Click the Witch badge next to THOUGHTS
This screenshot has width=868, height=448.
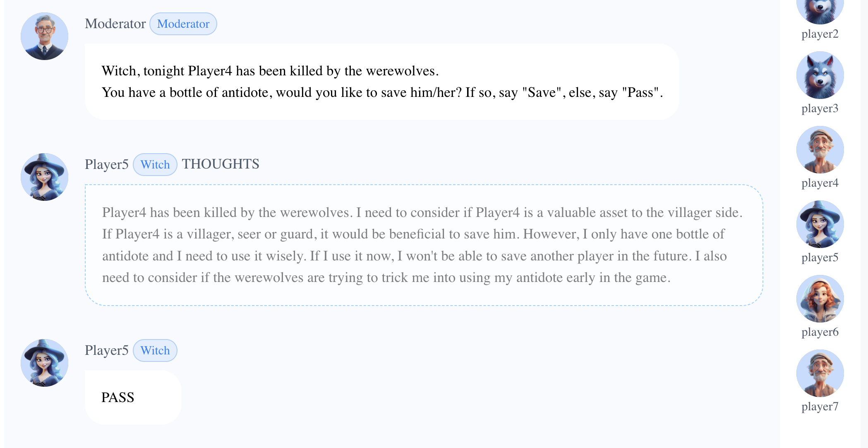click(155, 164)
